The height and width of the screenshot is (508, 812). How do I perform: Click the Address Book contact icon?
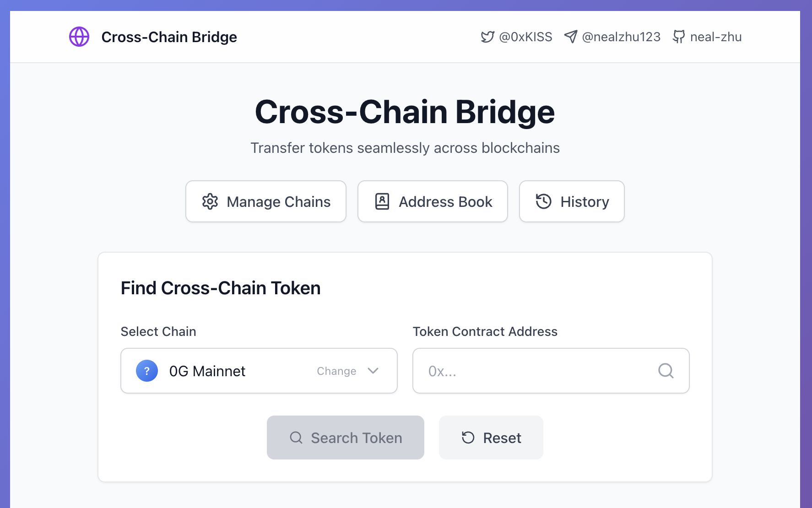tap(382, 201)
